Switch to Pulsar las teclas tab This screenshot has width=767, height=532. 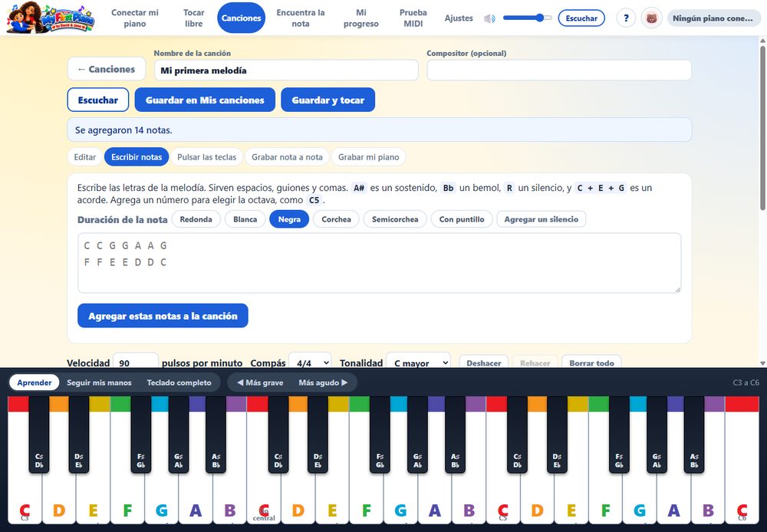click(x=206, y=157)
